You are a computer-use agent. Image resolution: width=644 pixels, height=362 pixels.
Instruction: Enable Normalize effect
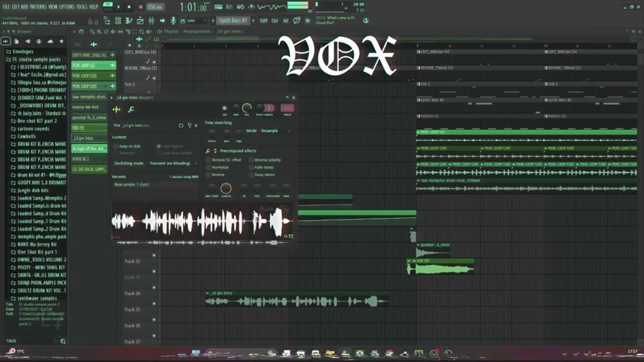pos(217,167)
